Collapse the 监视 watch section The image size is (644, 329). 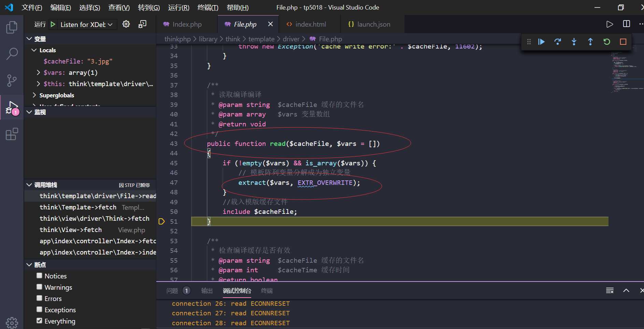(x=29, y=112)
